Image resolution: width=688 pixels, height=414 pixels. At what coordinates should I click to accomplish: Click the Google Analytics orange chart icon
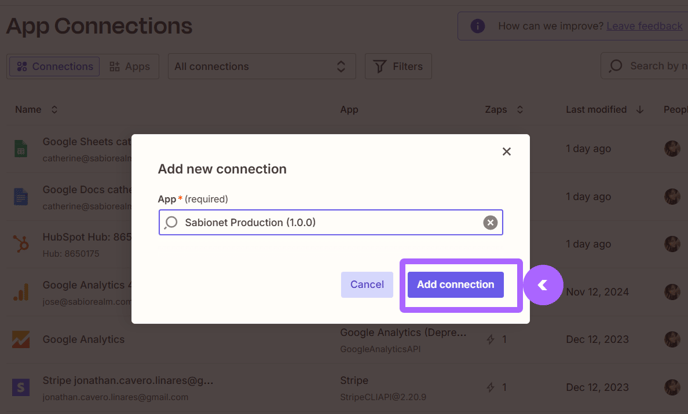point(21,339)
